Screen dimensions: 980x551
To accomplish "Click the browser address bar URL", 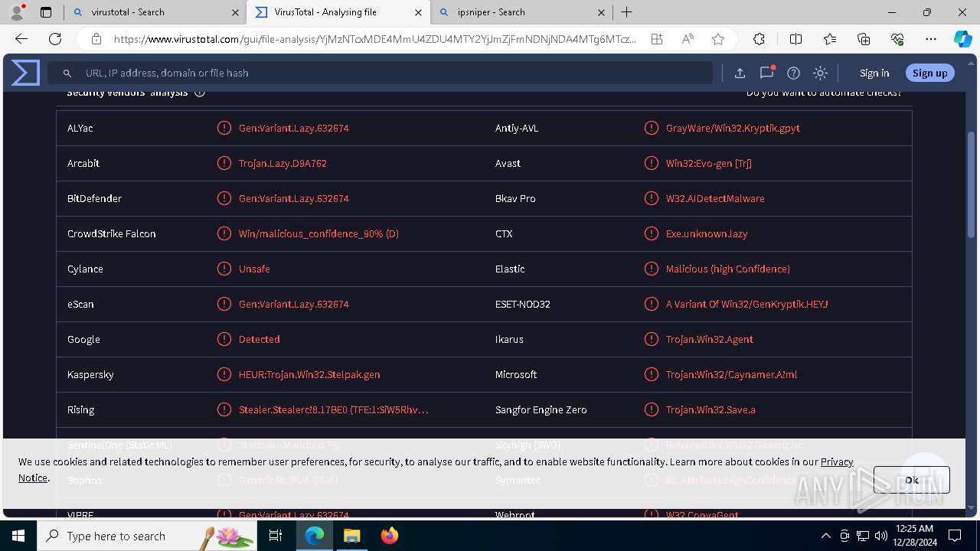I will [x=375, y=39].
